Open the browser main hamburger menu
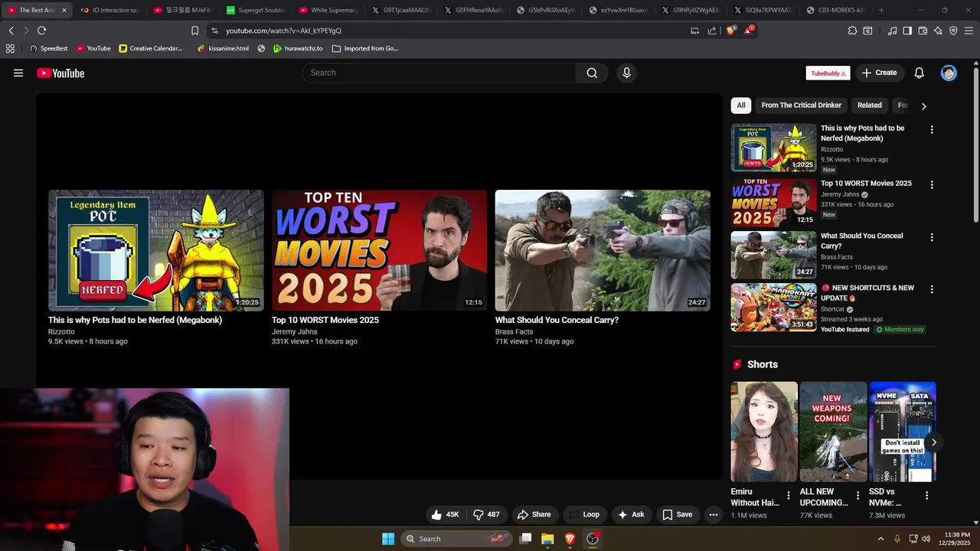980x551 pixels. coord(969,31)
